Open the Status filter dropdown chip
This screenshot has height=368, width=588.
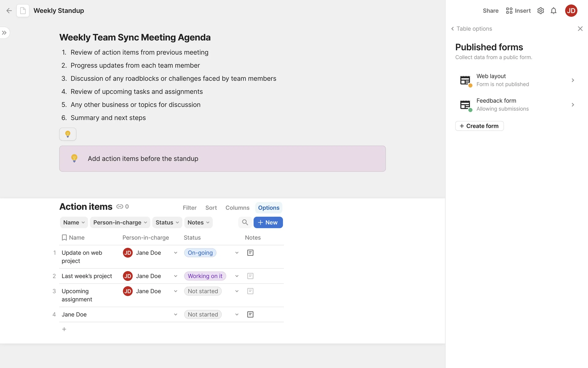167,222
